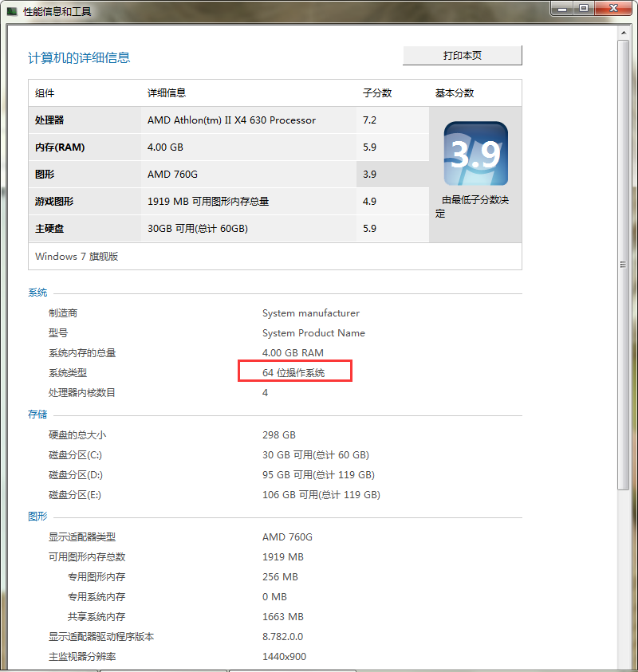
Task: Maximize the 性能信息和工具 window
Action: coord(584,9)
